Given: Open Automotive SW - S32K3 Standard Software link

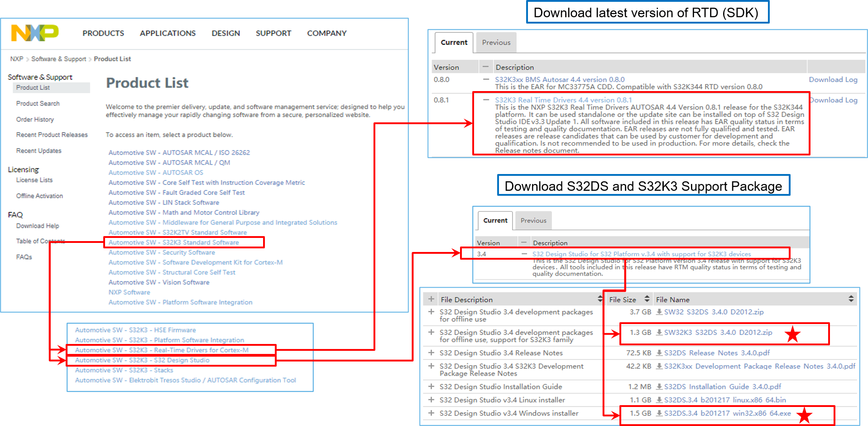Looking at the screenshot, I should coord(173,242).
